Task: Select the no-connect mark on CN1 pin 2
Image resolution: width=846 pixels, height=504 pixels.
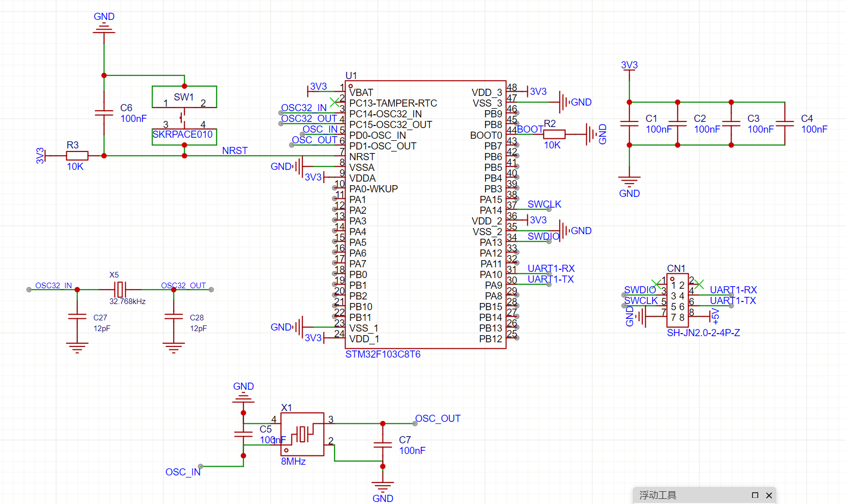Action: 699,284
